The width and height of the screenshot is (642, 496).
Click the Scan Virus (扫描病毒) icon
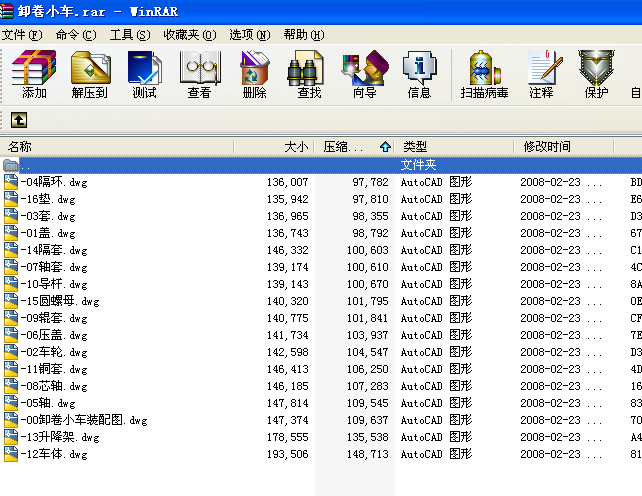[x=485, y=68]
